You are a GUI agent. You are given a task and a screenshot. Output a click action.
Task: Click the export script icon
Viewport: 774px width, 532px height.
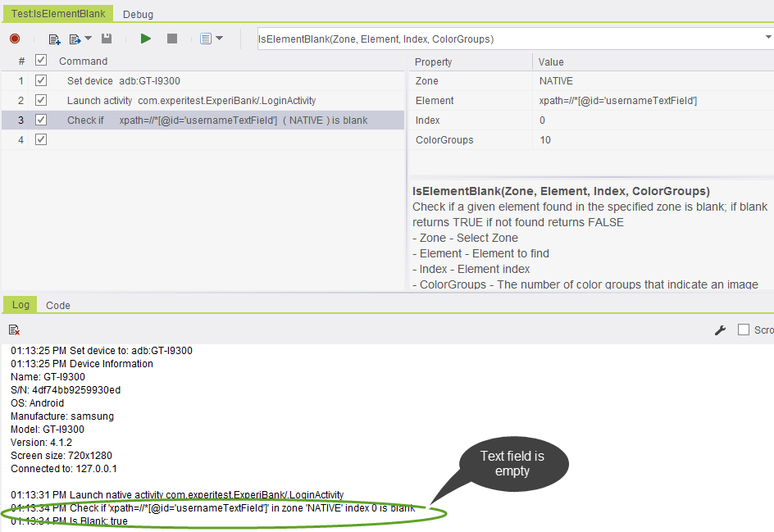point(75,39)
